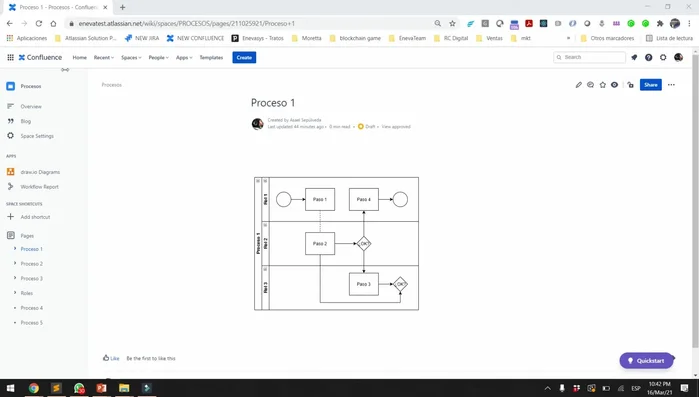Reload the browser page
Viewport: 699px width, 397px height.
click(39, 23)
